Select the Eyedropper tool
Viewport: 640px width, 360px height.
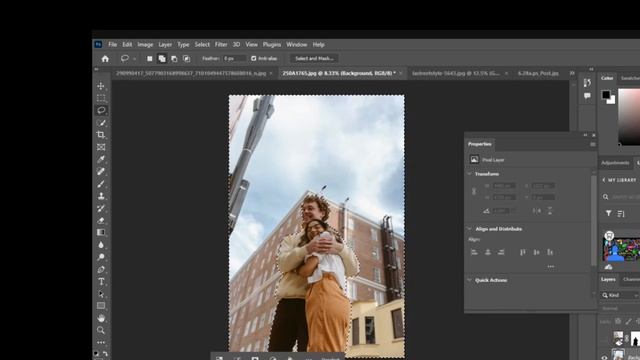coord(101,159)
